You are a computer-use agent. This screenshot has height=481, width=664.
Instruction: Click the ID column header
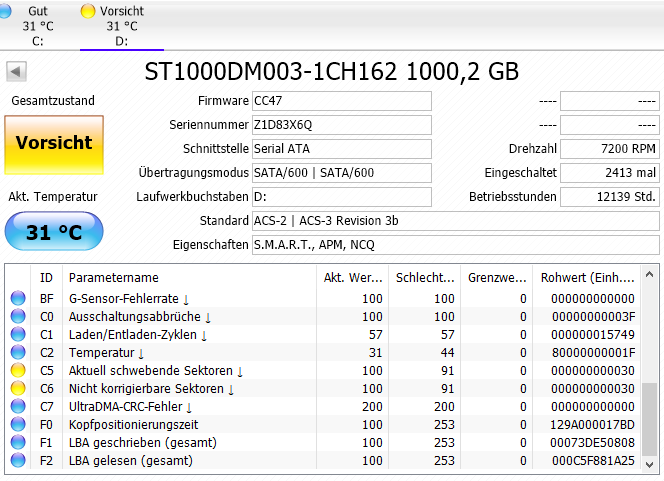pyautogui.click(x=47, y=278)
